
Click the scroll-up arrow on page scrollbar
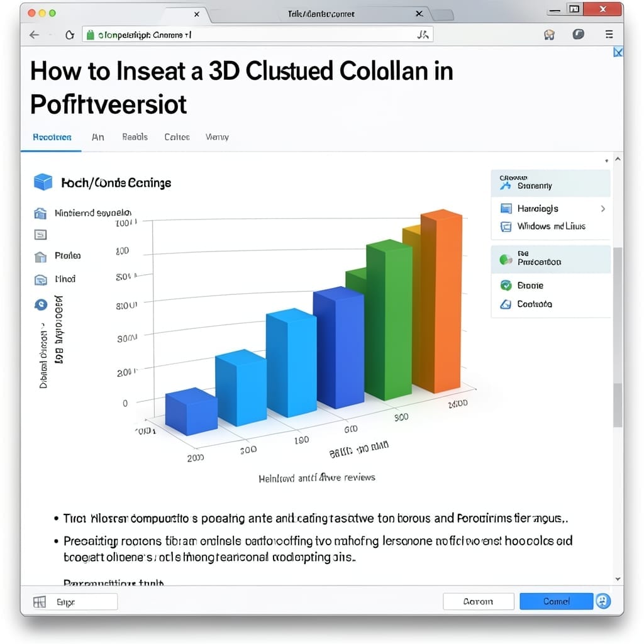(618, 159)
